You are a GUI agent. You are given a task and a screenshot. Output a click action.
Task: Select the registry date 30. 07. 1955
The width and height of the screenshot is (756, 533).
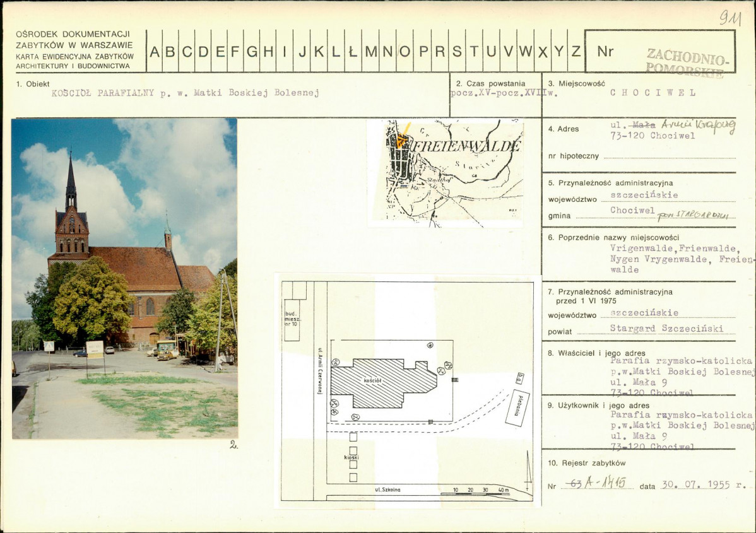[x=695, y=484]
